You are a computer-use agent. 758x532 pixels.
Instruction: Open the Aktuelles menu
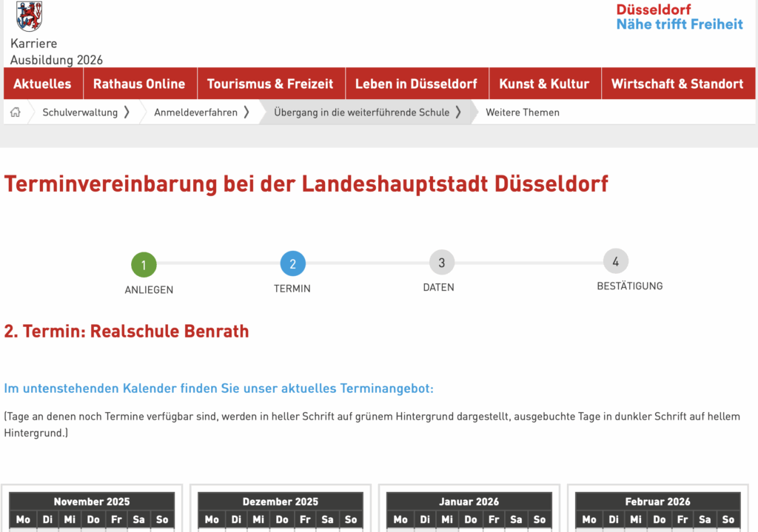coord(43,84)
